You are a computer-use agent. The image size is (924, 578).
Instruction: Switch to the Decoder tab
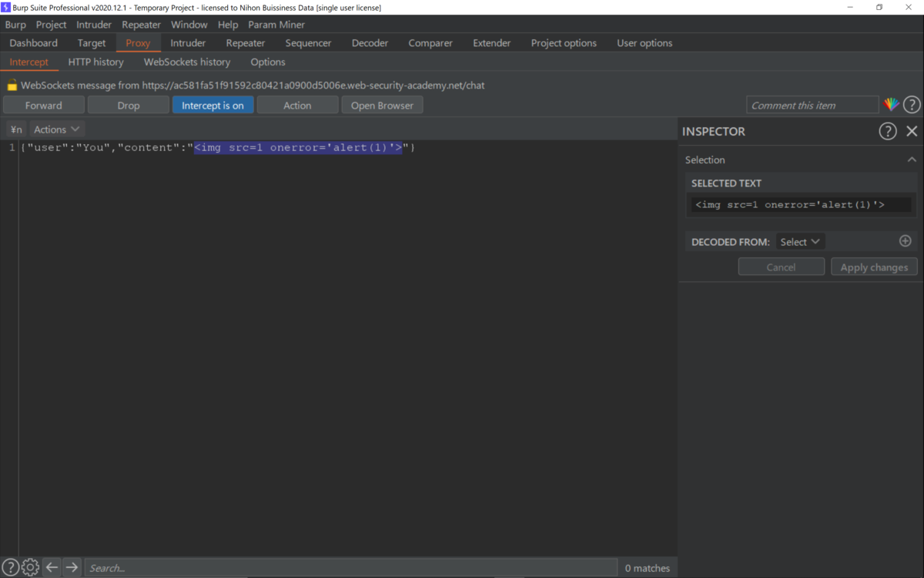[370, 43]
